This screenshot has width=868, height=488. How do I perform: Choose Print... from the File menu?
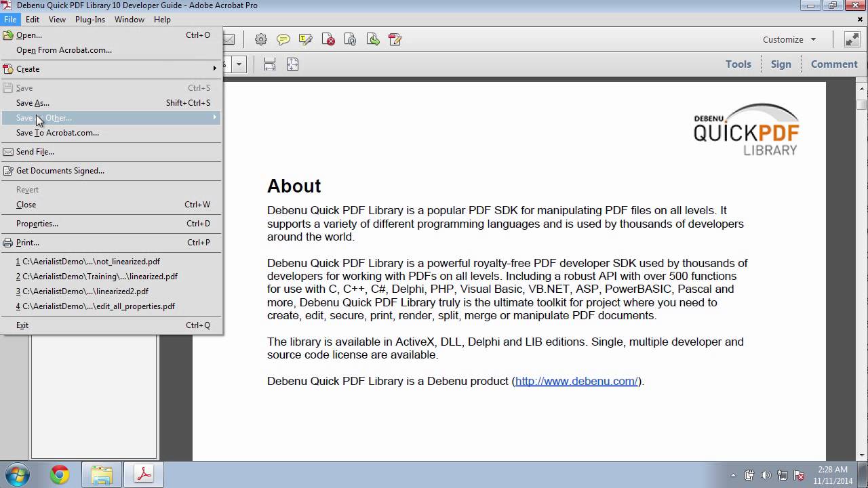point(111,243)
